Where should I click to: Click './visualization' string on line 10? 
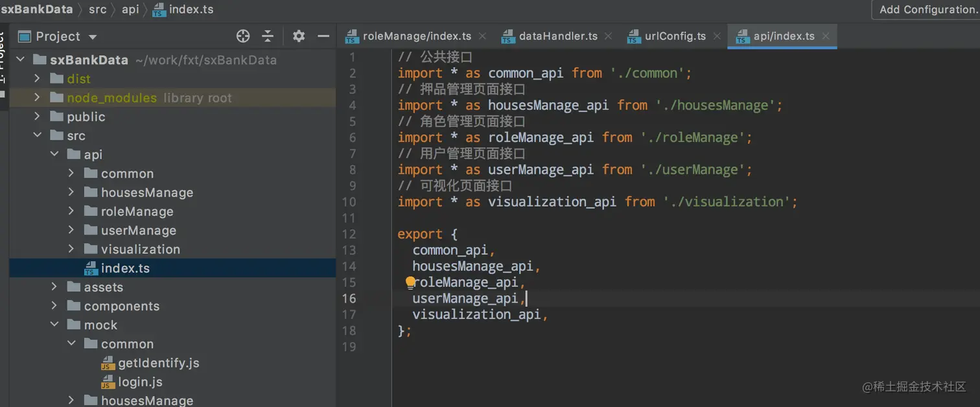tap(727, 202)
